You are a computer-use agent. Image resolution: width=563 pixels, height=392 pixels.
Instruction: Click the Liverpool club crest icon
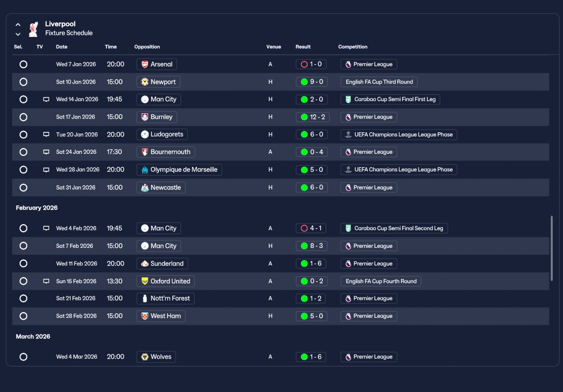(x=33, y=29)
